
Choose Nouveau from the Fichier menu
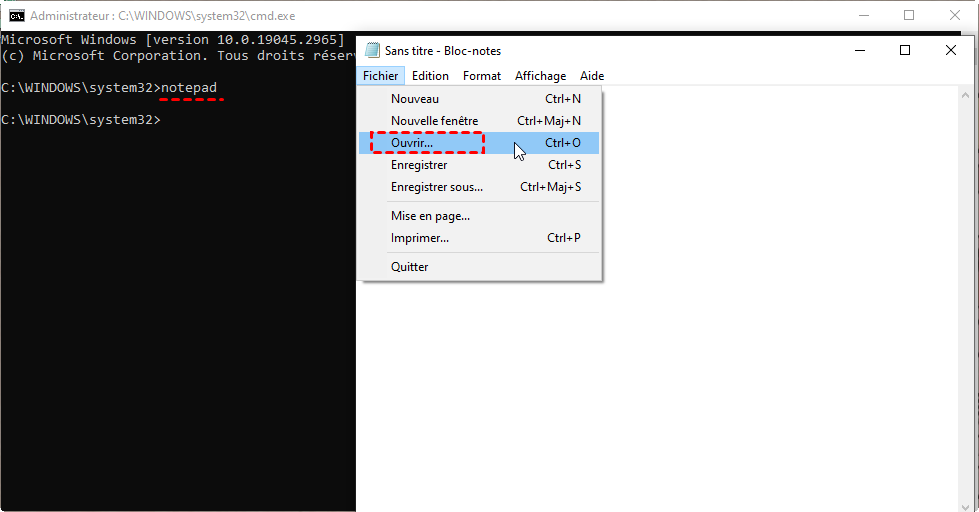tap(479, 99)
